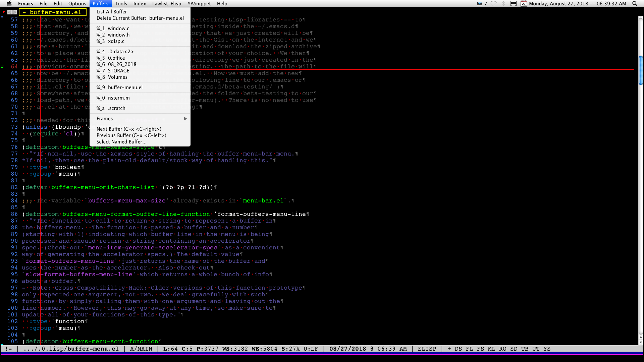Choose List All Buffer

point(140,11)
